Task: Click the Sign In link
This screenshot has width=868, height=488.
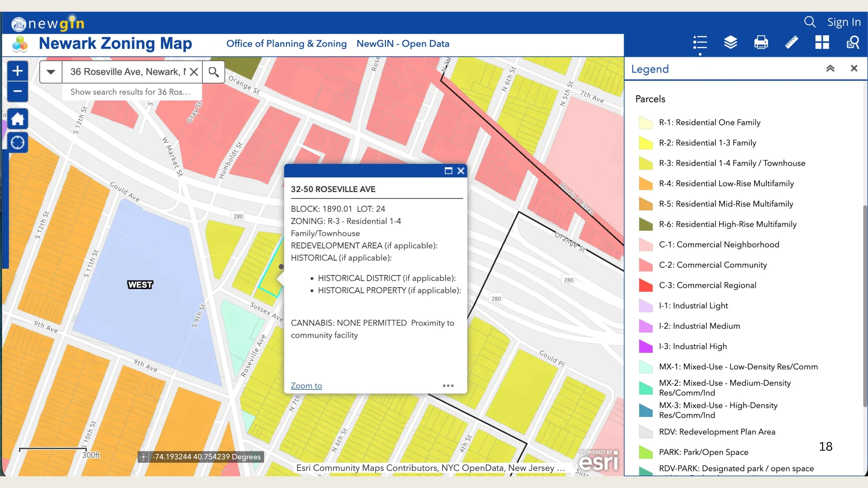Action: tap(844, 22)
